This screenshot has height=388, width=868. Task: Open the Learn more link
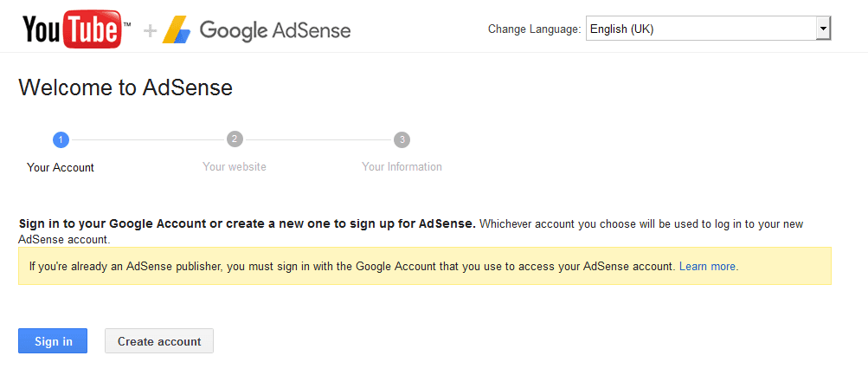point(707,266)
